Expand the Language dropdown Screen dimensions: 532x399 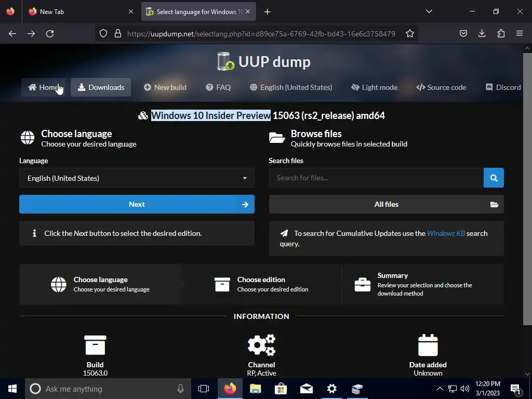[137, 178]
